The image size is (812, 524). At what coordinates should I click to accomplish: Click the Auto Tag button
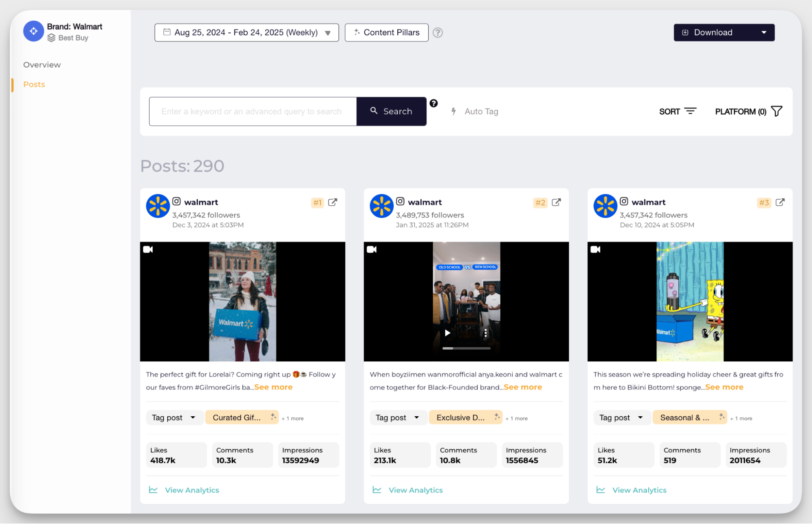pyautogui.click(x=475, y=111)
